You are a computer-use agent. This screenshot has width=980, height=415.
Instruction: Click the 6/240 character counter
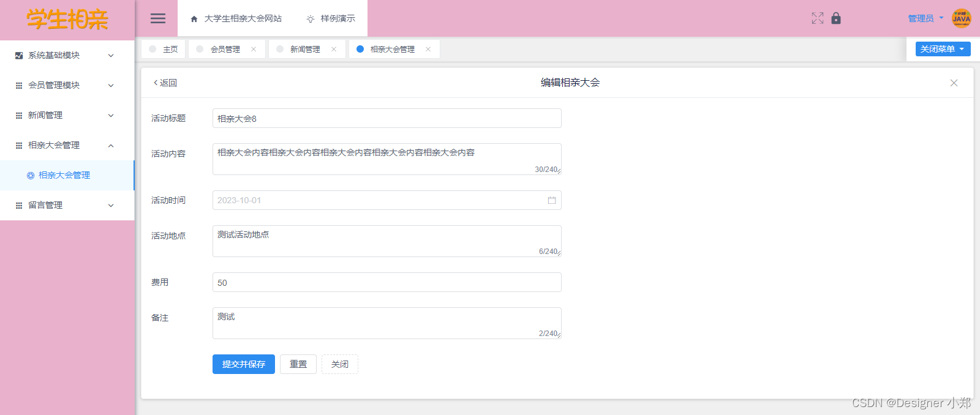tap(548, 252)
